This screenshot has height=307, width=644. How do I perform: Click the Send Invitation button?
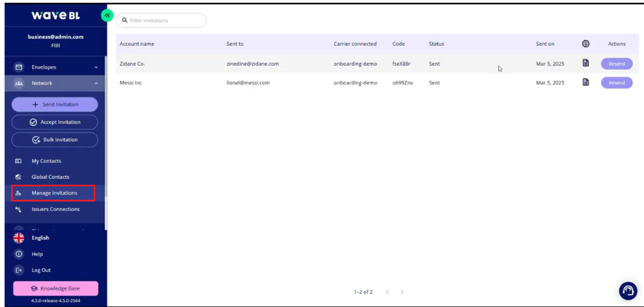point(55,104)
